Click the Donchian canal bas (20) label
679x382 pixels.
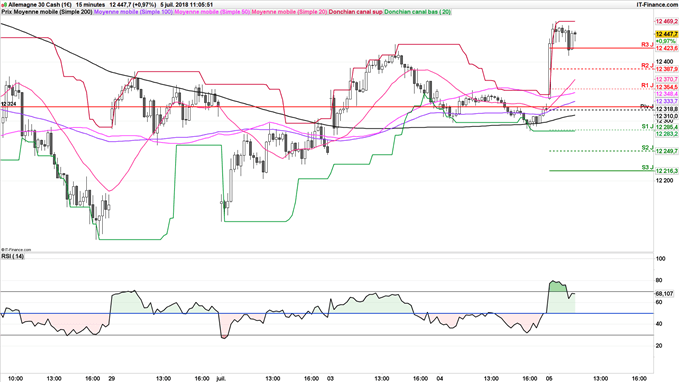[x=417, y=12]
